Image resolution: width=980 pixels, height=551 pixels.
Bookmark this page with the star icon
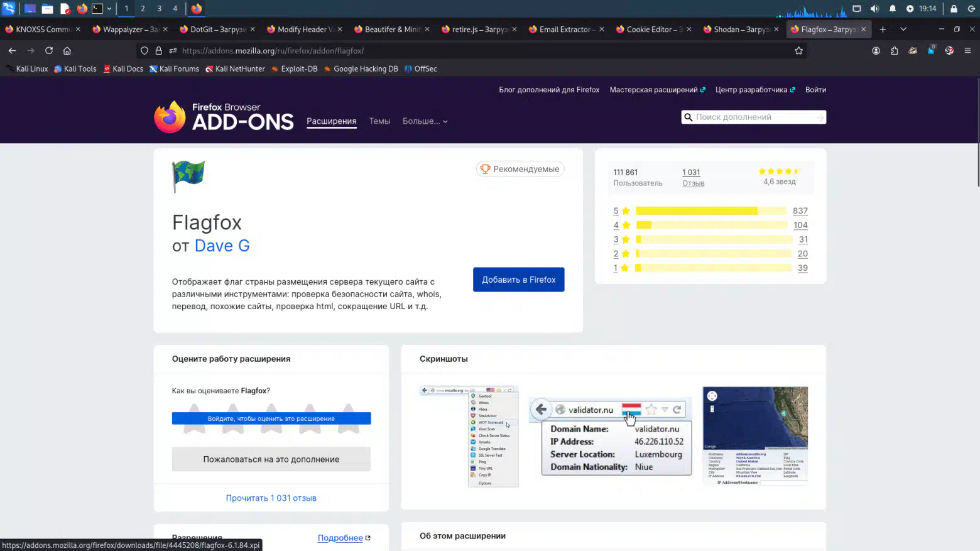799,51
